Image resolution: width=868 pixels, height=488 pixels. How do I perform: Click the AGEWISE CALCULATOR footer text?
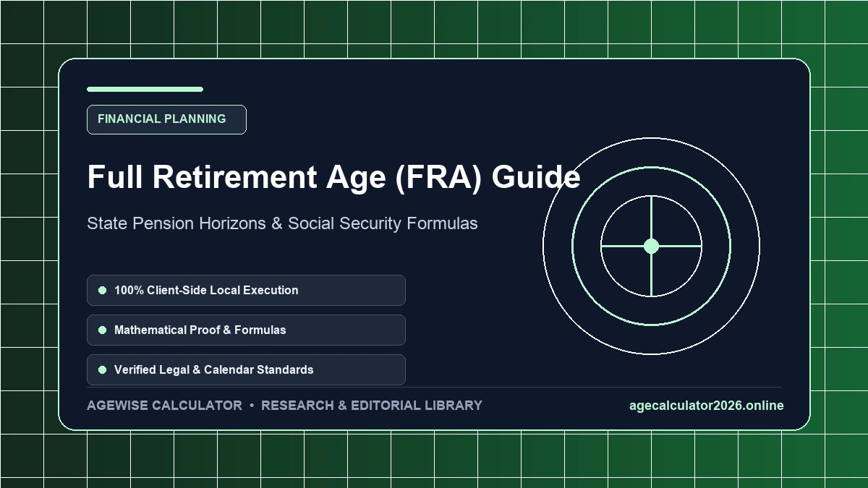164,406
